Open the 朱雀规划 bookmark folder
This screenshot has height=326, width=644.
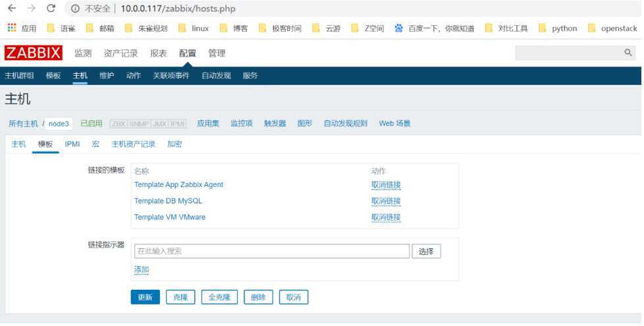146,28
